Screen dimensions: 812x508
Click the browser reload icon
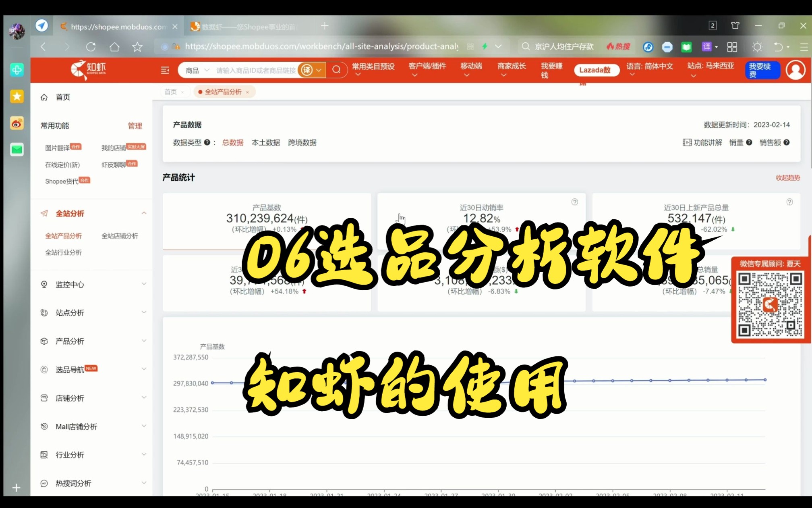point(91,47)
